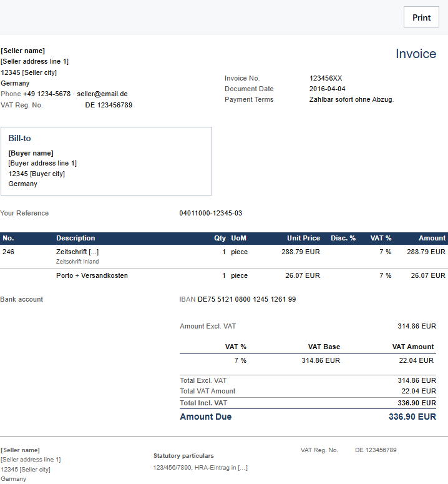Click the footer [Seller name] text

click(20, 450)
